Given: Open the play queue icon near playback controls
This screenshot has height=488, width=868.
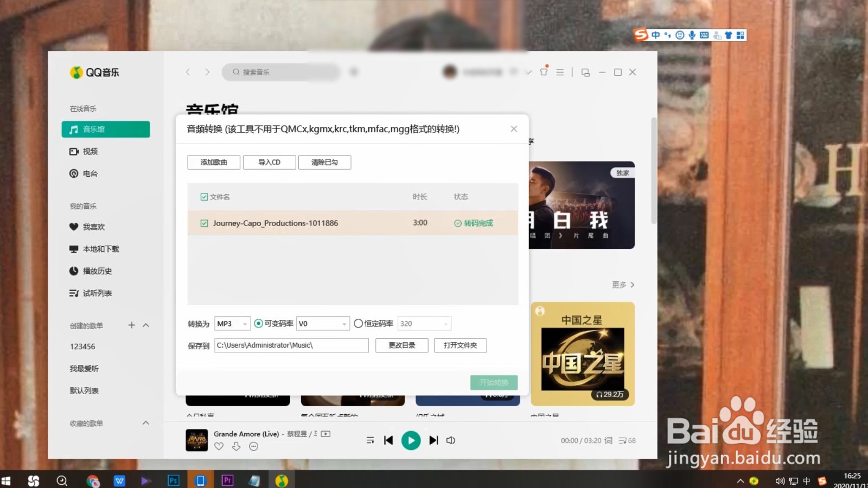Looking at the screenshot, I should (370, 440).
